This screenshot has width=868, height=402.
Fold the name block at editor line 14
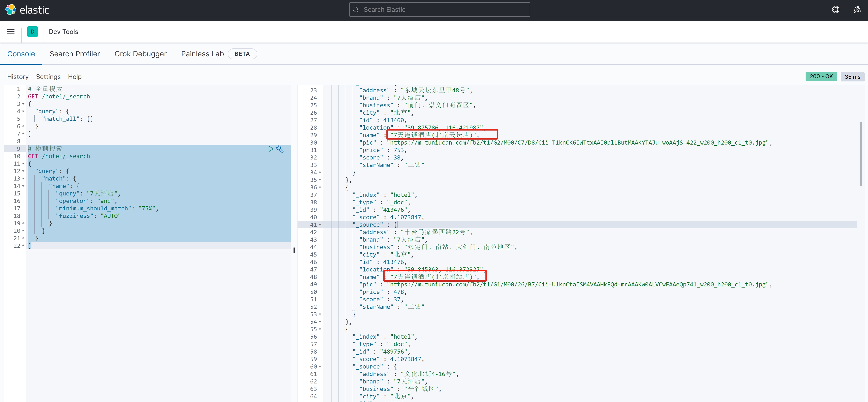tap(23, 186)
